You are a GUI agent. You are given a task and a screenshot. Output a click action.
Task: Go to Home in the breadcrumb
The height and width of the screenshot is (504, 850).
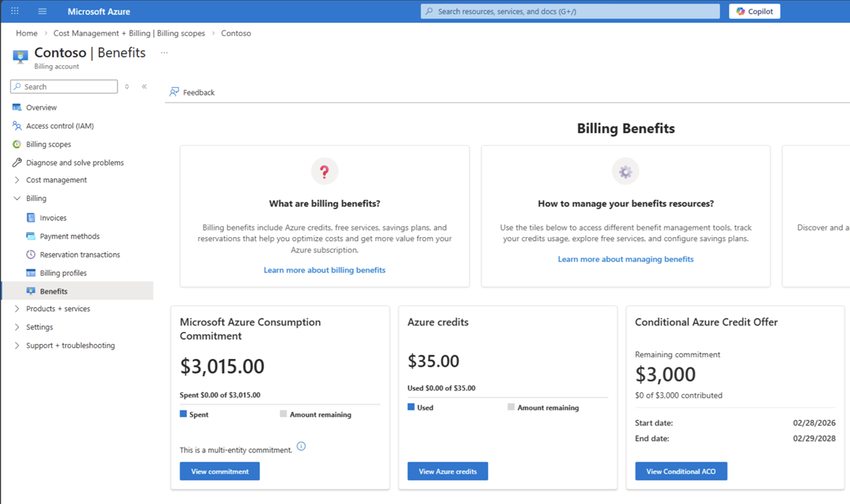tap(27, 33)
